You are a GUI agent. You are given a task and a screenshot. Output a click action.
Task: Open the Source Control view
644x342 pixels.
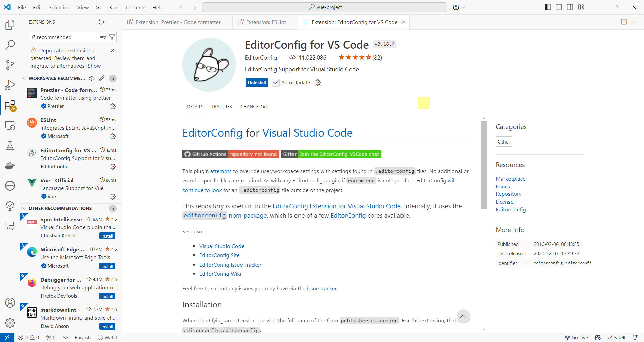pos(10,65)
